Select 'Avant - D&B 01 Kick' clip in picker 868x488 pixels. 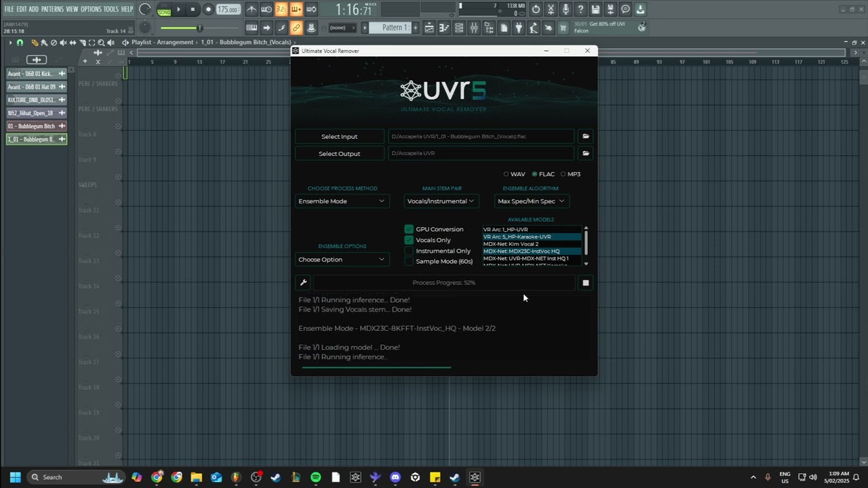coord(37,74)
